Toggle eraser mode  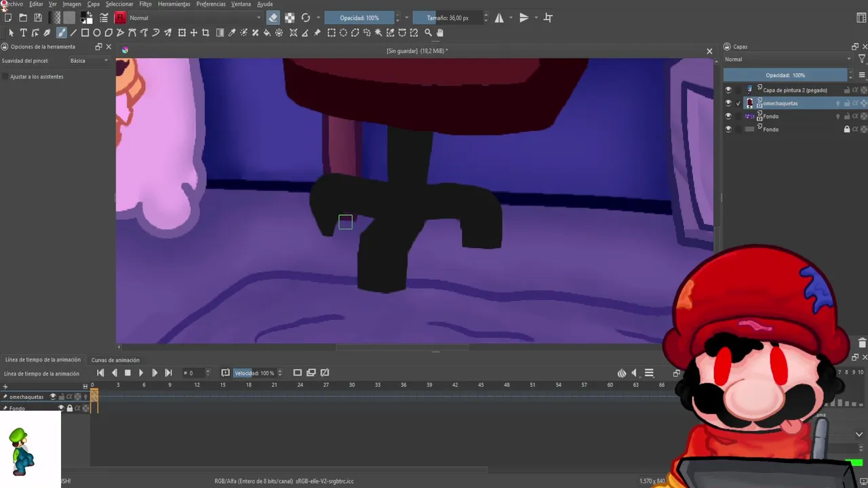(x=273, y=18)
